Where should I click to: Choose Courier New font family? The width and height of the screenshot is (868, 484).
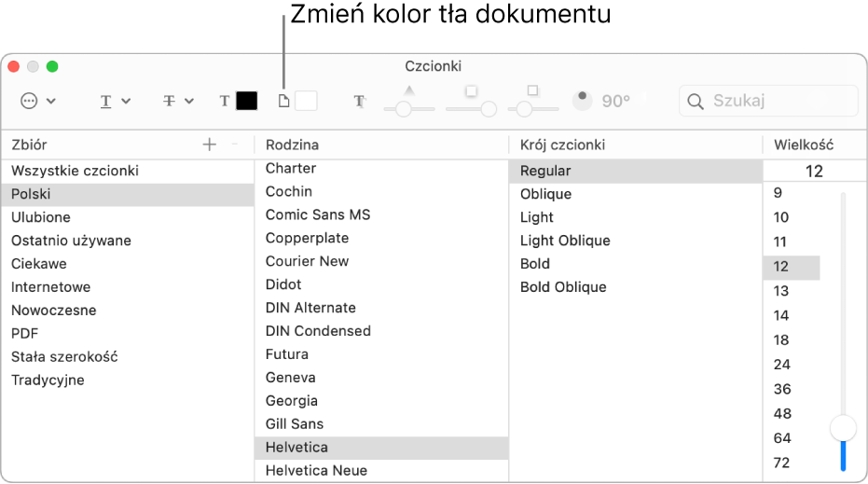point(381,261)
